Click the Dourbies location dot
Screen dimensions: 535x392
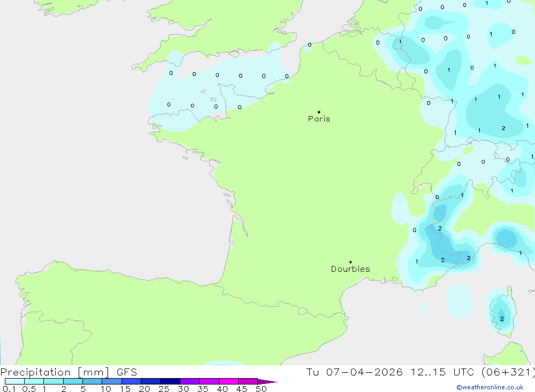pos(350,262)
